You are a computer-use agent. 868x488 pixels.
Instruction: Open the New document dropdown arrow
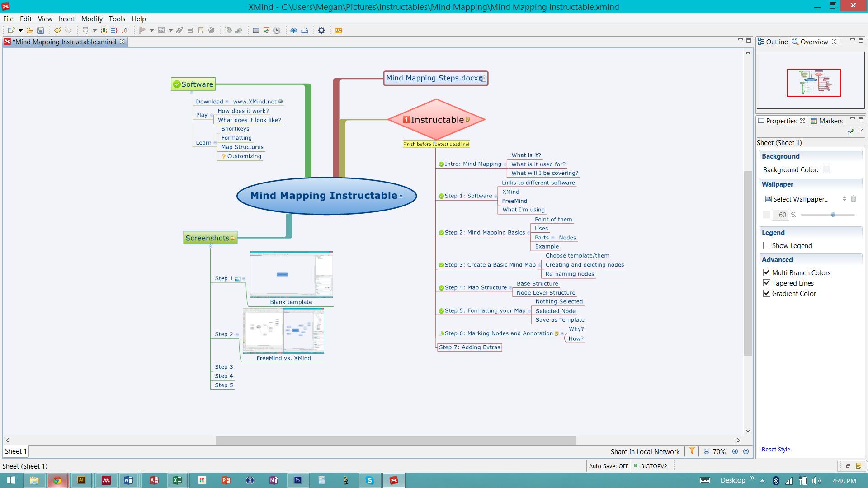click(x=20, y=30)
